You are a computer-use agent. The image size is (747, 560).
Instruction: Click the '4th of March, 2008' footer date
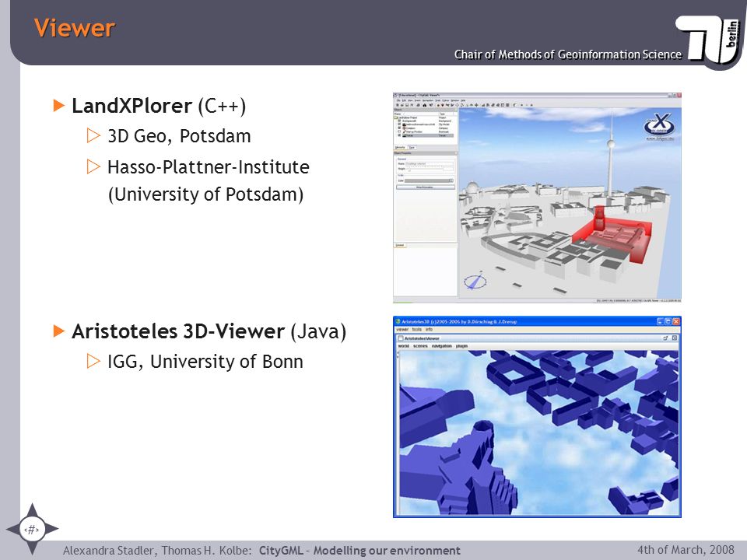click(x=686, y=550)
